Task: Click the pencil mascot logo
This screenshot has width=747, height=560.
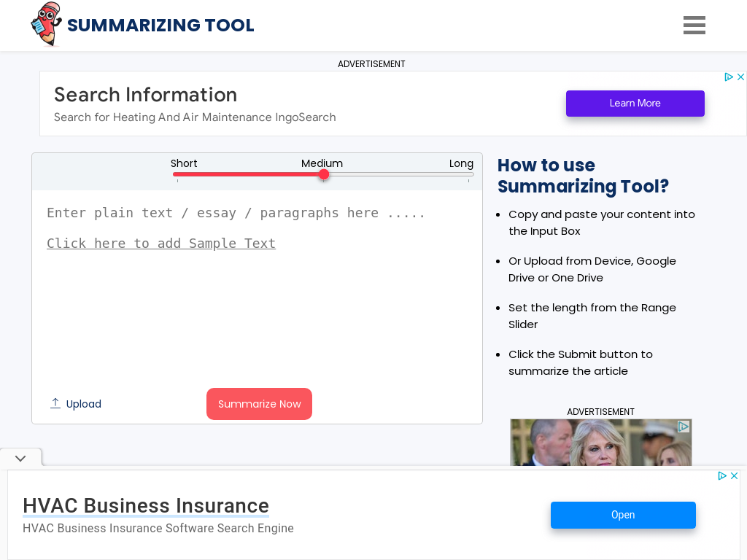Action: (x=46, y=24)
